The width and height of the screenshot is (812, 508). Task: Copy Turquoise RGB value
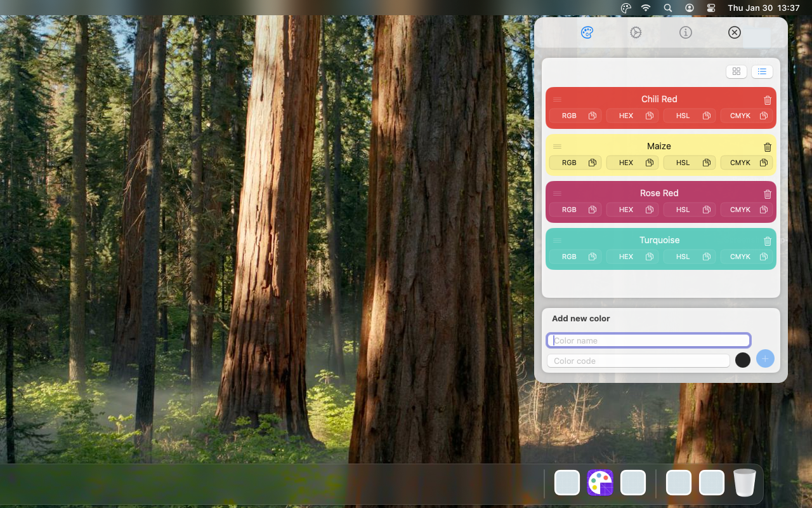575,257
